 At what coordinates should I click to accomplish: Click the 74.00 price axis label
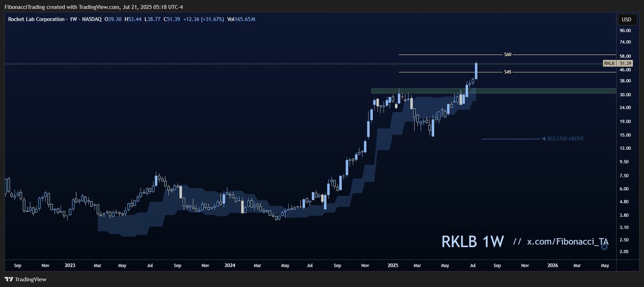point(624,42)
